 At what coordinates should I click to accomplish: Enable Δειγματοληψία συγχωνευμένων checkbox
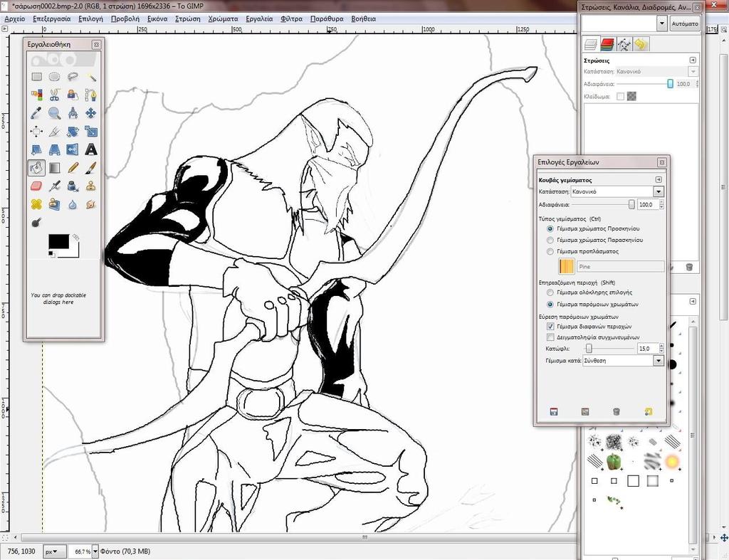point(550,337)
